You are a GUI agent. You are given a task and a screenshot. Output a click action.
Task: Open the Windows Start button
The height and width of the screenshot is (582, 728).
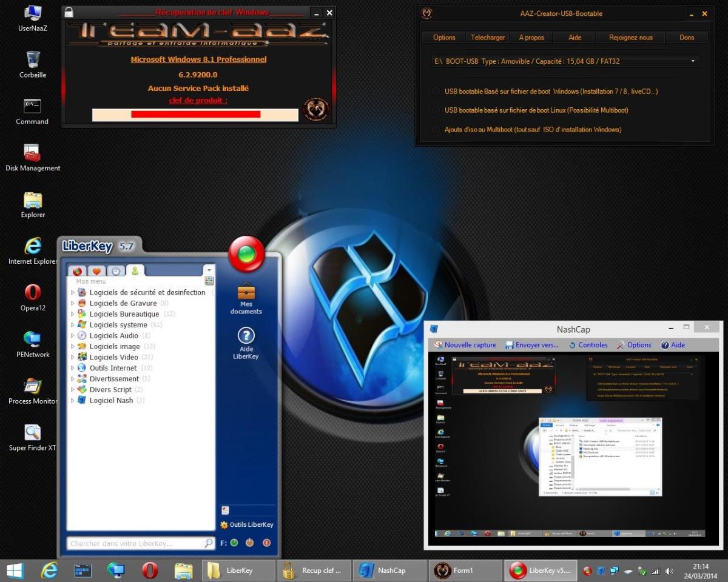tap(15, 570)
